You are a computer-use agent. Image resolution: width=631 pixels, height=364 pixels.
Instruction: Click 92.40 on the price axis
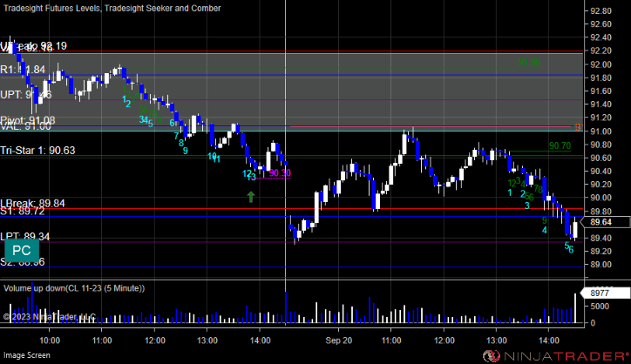[600, 37]
